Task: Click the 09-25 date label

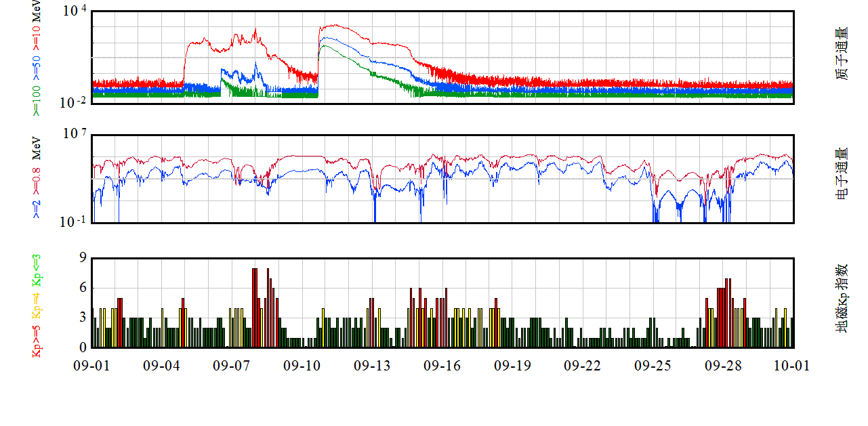Action: click(x=653, y=366)
